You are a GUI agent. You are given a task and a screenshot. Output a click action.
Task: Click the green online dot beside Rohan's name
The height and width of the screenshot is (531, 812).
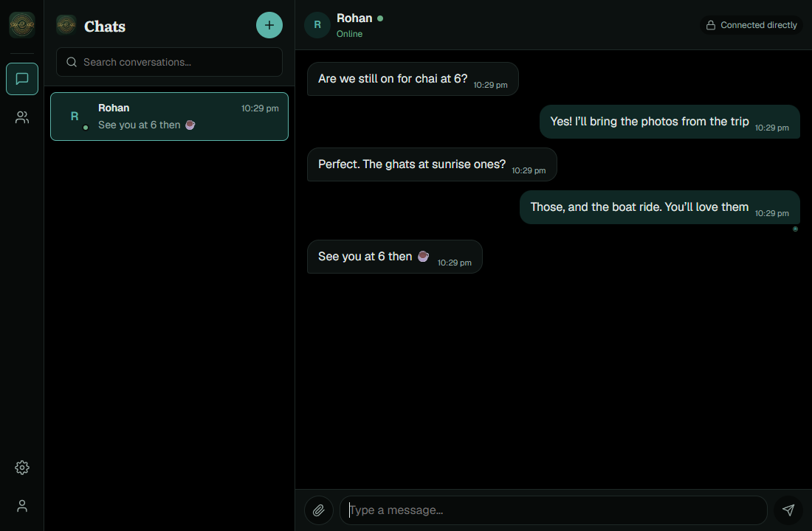380,18
